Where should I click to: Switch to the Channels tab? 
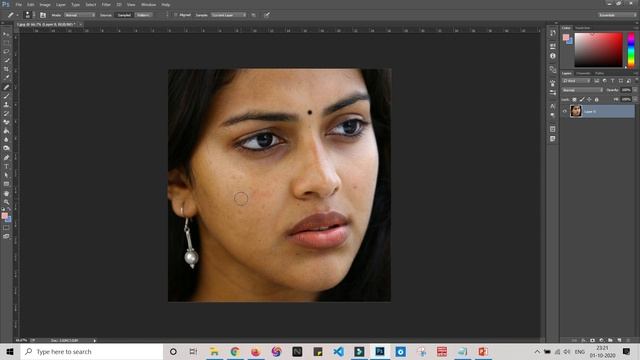(x=583, y=73)
